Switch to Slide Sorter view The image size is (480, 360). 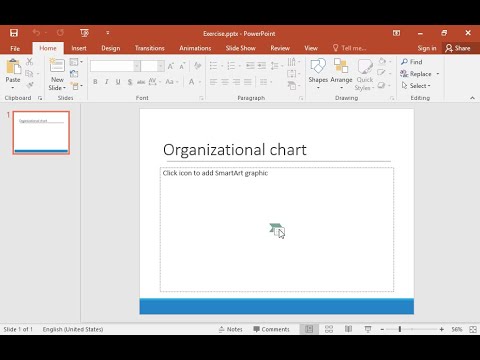(329, 329)
